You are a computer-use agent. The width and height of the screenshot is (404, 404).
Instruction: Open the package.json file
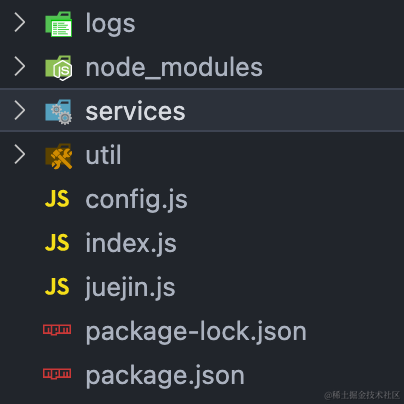click(x=165, y=376)
